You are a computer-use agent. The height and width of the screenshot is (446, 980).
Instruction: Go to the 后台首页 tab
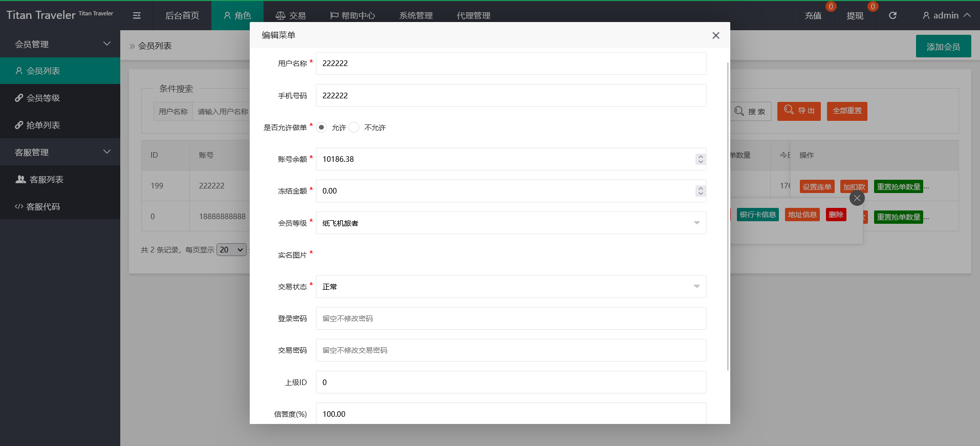point(182,15)
